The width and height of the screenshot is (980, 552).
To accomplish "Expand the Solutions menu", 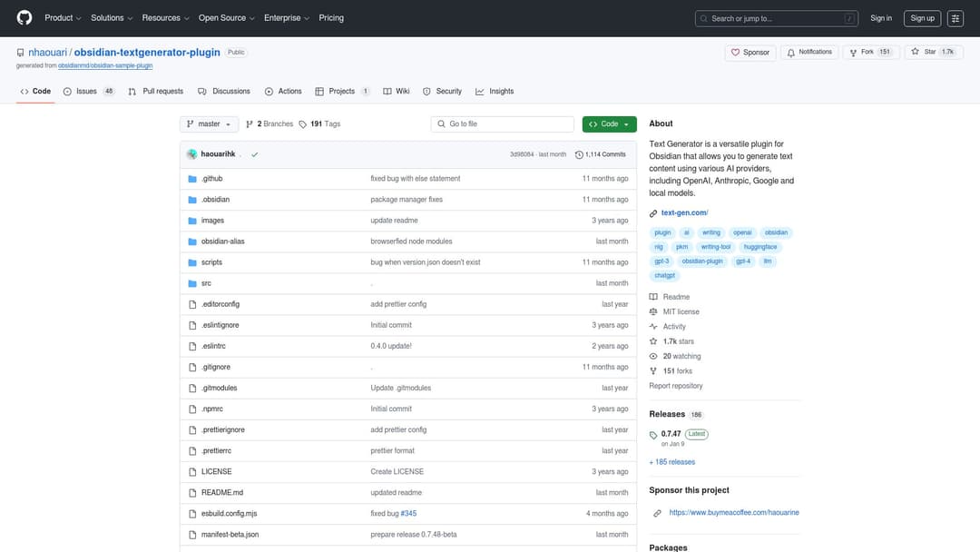I will coord(112,18).
